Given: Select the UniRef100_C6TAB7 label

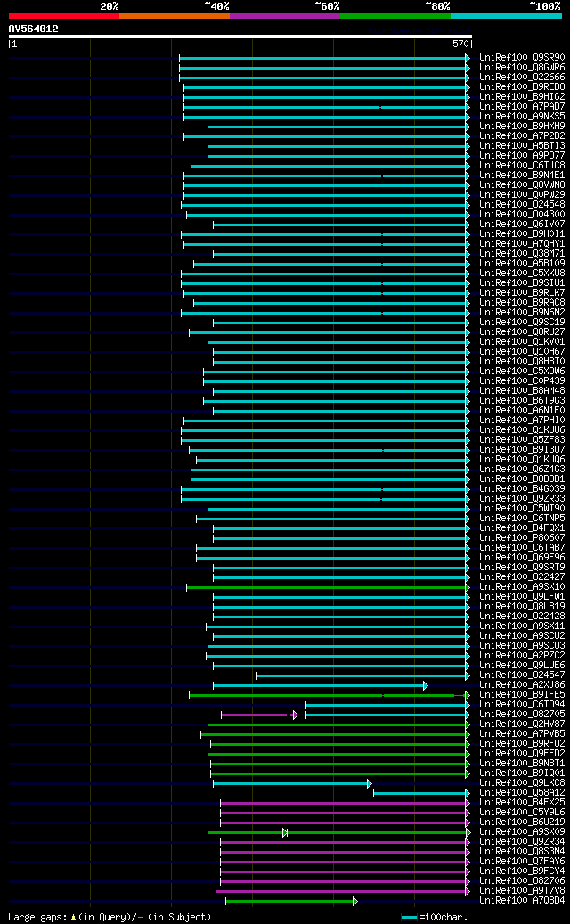Looking at the screenshot, I should pos(522,547).
